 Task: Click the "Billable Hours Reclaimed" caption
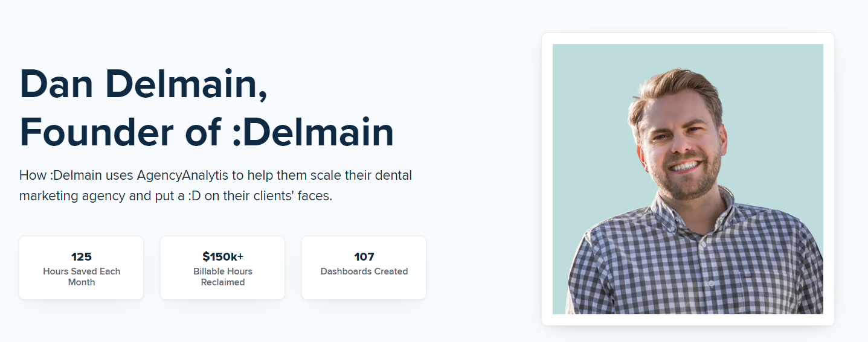(223, 277)
